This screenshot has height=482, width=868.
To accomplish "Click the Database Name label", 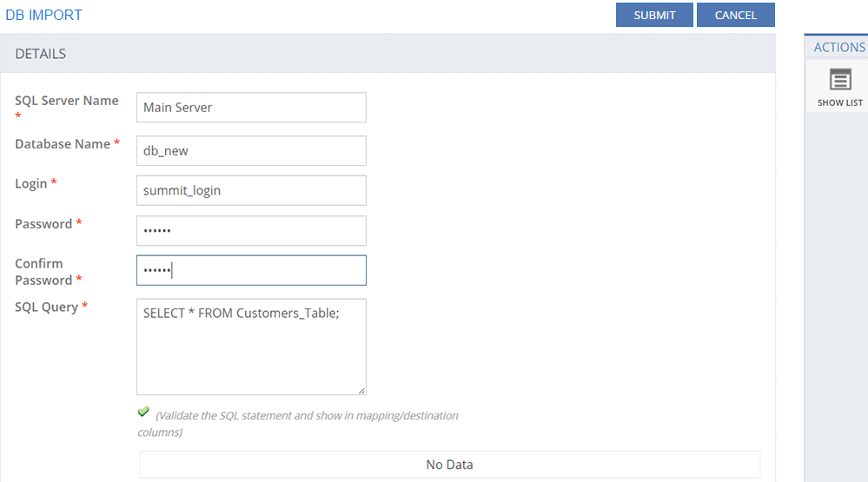I will coord(63,144).
